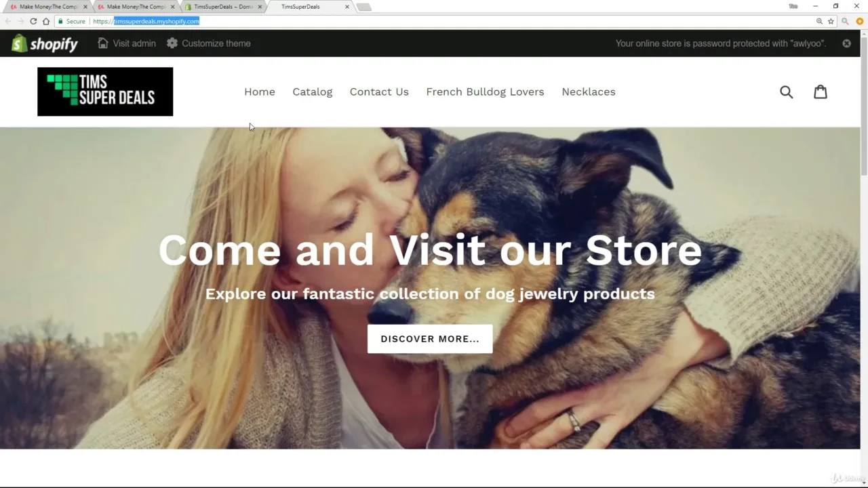Screen dimensions: 868x488
Task: Click the Tims Super Deals logo
Action: pyautogui.click(x=105, y=91)
